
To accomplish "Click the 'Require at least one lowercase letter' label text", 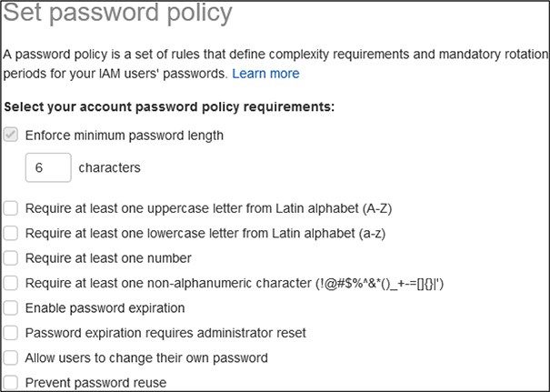I will (205, 234).
